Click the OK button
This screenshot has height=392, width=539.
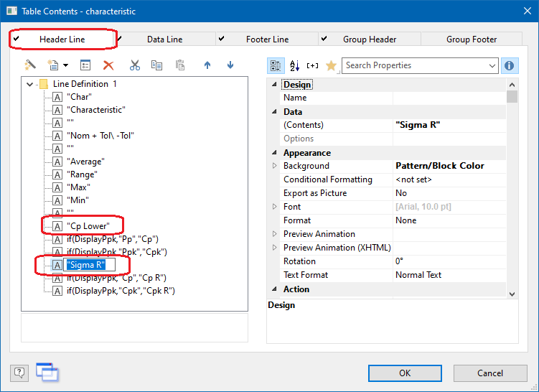tap(405, 373)
